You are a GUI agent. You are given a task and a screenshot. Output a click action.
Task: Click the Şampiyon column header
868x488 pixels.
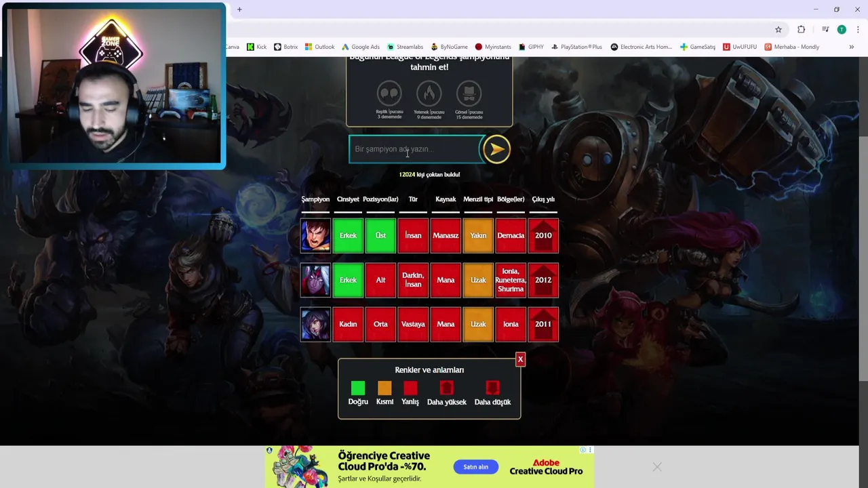pos(315,199)
